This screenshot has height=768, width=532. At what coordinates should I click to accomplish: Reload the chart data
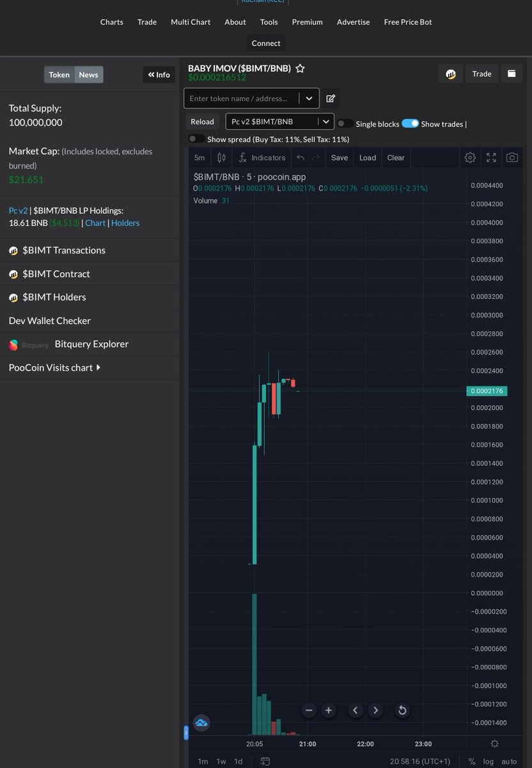203,122
